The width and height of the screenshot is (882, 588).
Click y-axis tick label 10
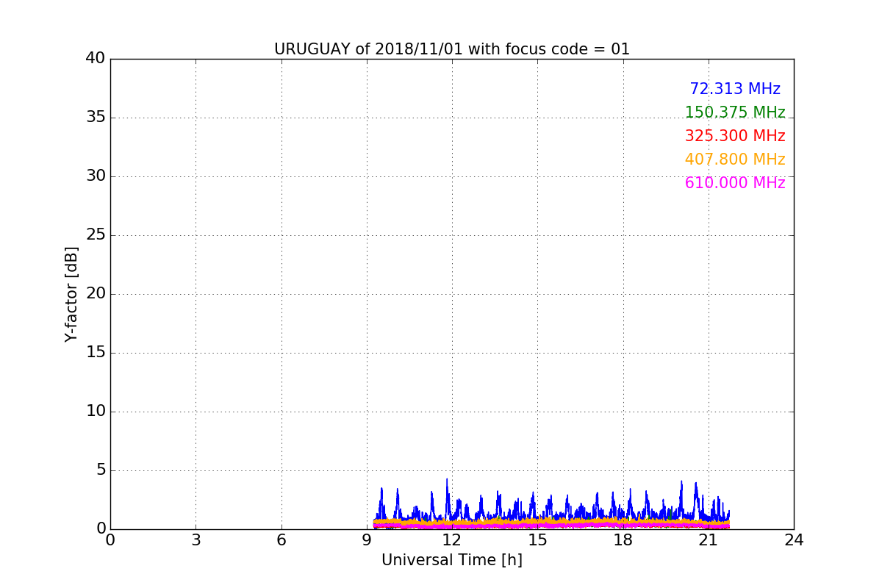click(96, 411)
